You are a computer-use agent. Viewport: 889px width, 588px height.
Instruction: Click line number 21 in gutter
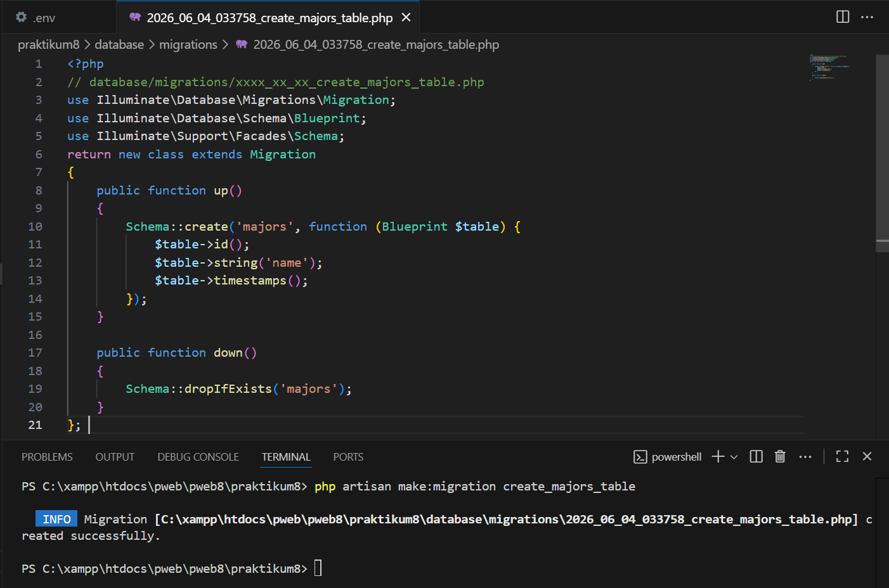pyautogui.click(x=35, y=425)
